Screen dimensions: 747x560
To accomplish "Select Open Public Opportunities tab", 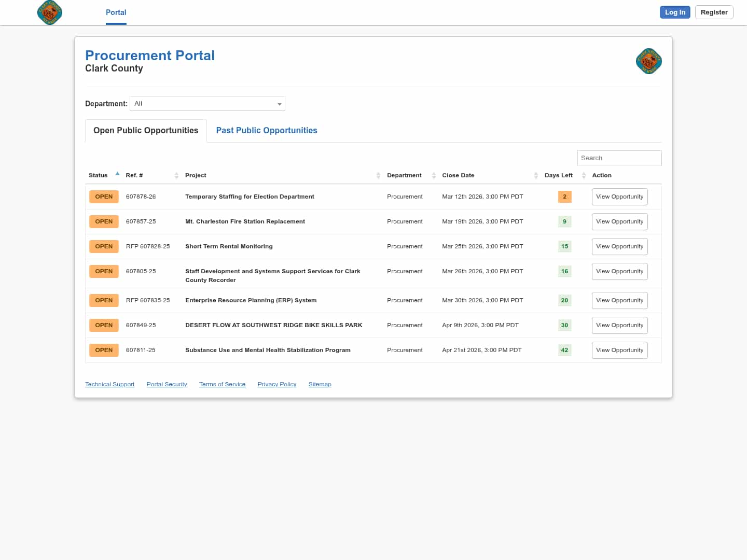I will click(146, 131).
